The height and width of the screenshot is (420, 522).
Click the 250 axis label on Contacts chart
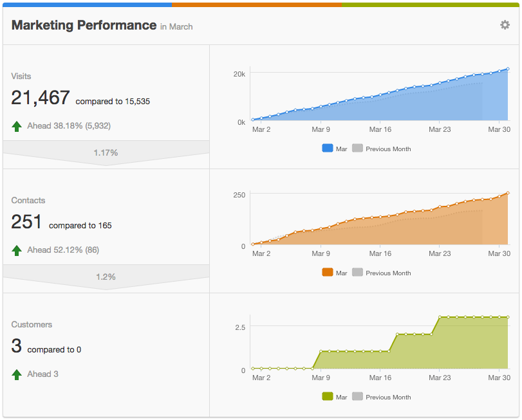pos(239,195)
